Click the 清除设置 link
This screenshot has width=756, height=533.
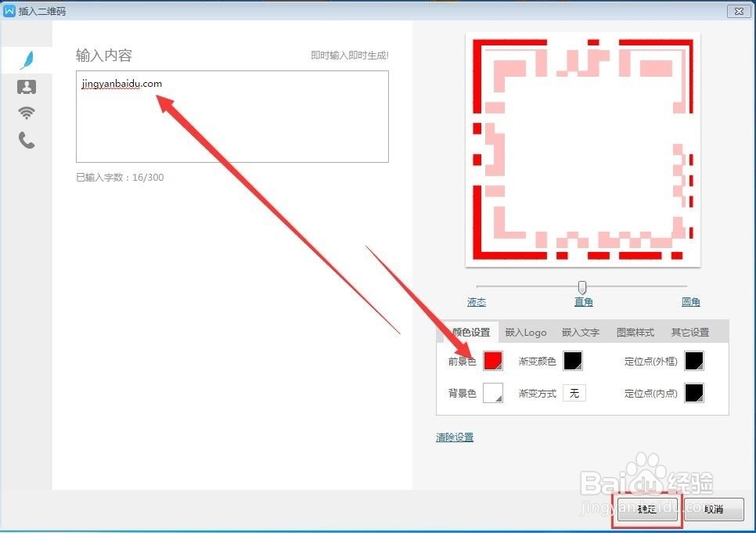click(455, 437)
